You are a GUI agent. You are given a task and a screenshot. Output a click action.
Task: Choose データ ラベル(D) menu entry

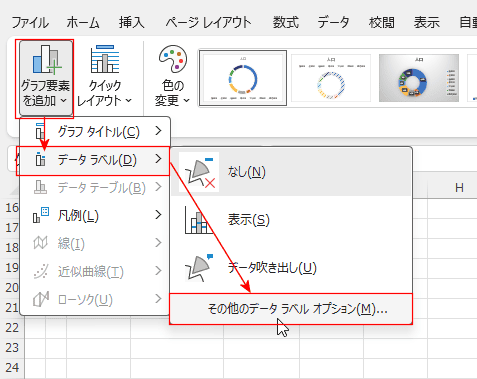coord(93,160)
